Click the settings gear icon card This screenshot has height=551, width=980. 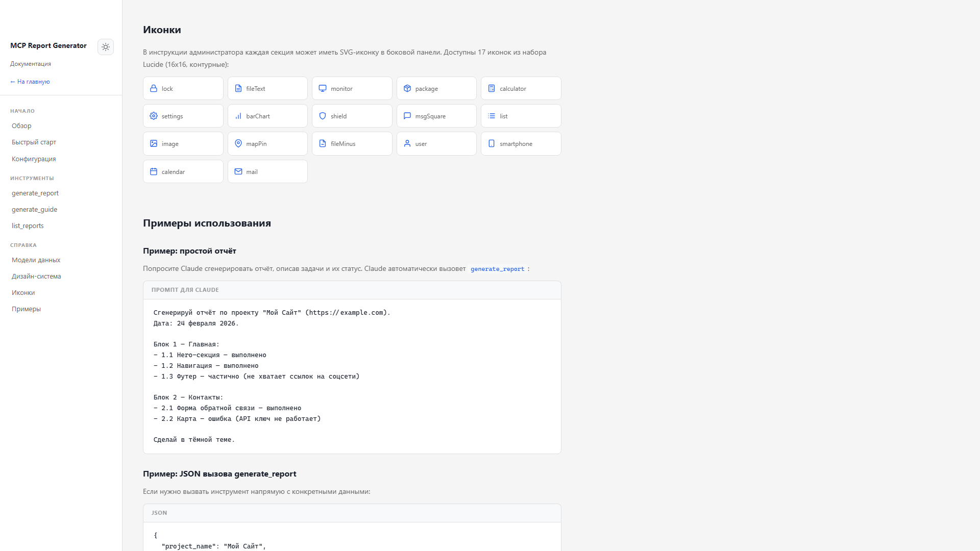point(183,116)
